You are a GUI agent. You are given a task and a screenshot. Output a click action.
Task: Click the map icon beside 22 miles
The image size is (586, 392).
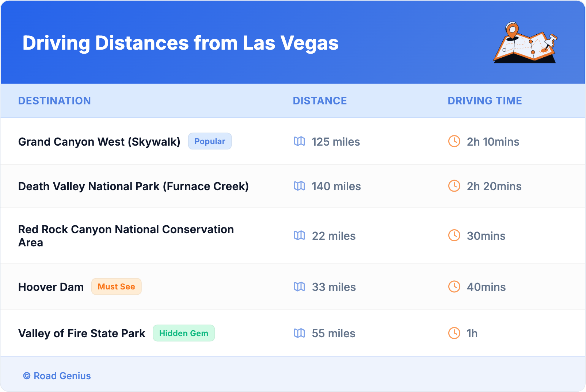299,236
